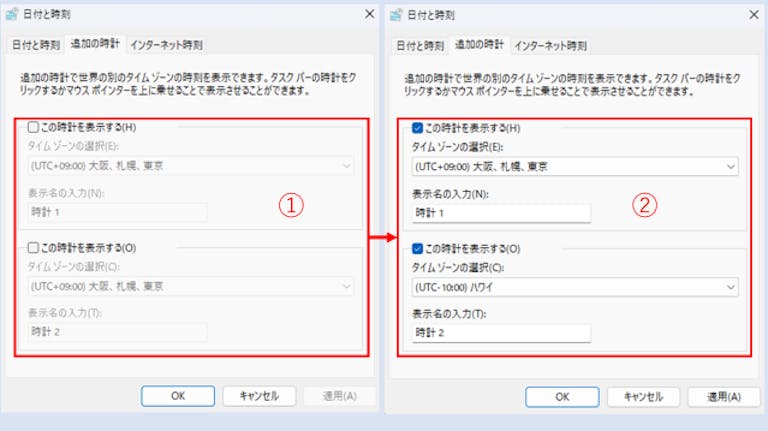Click キャンセル button in left dialog
768x431 pixels.
[259, 396]
